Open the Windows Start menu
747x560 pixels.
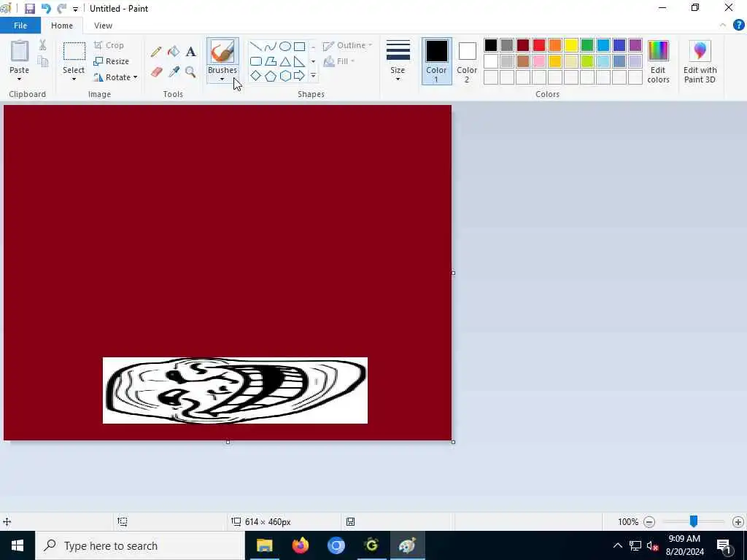click(18, 545)
